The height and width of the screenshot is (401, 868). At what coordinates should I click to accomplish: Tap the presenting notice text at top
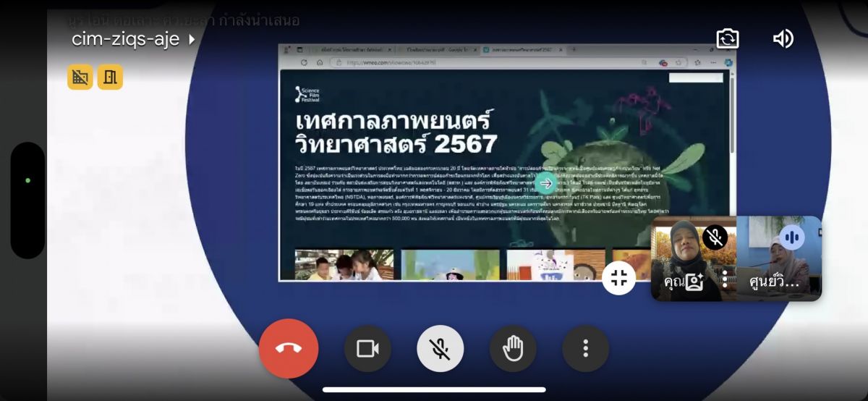tap(184, 20)
